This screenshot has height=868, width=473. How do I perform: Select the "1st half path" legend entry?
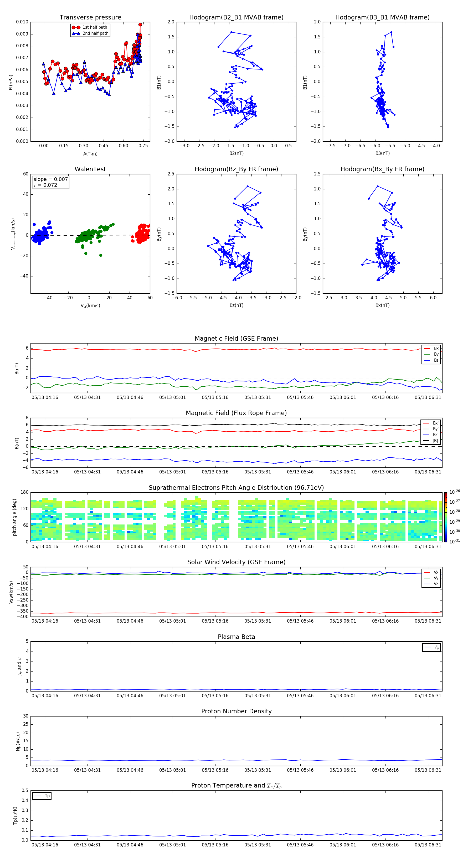coord(90,27)
